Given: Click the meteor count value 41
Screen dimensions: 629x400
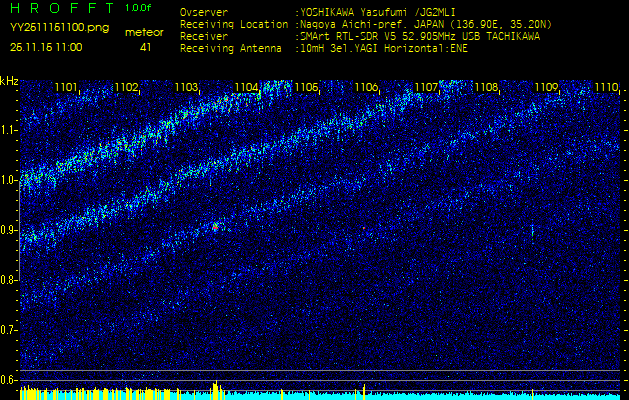Looking at the screenshot, I should [146, 46].
